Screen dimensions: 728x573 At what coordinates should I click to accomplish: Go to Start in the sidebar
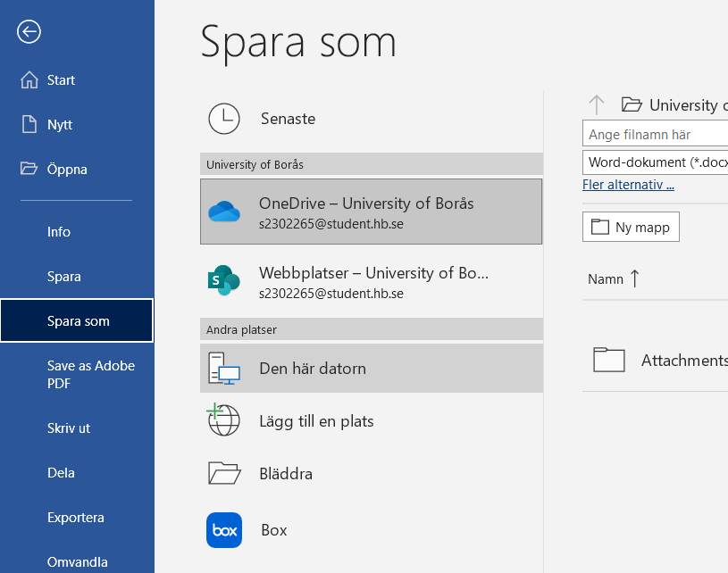pyautogui.click(x=61, y=80)
